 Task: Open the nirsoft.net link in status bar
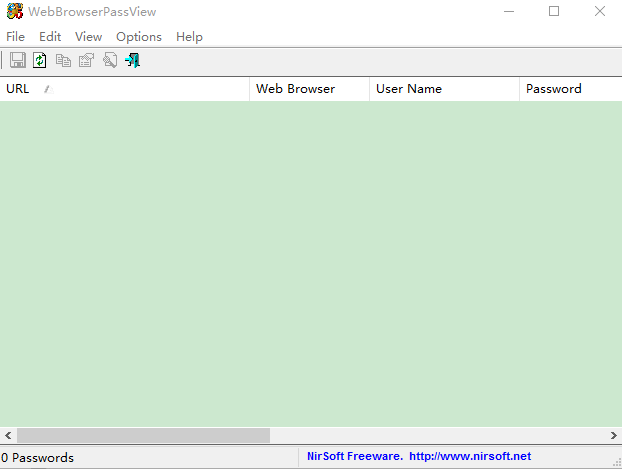pos(470,457)
